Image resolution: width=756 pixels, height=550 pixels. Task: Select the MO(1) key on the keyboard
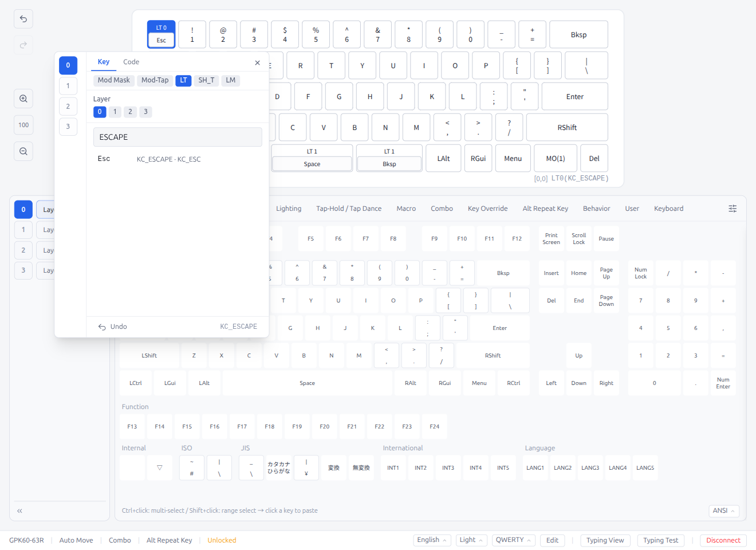pyautogui.click(x=556, y=158)
